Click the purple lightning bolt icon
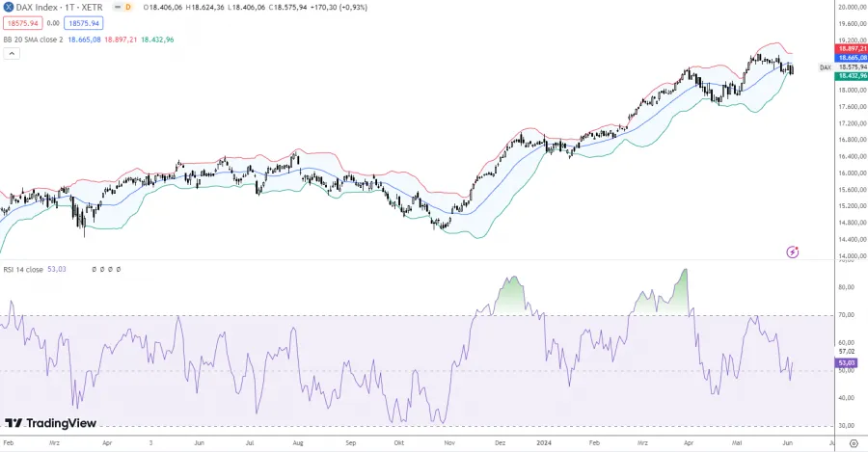 click(x=793, y=252)
